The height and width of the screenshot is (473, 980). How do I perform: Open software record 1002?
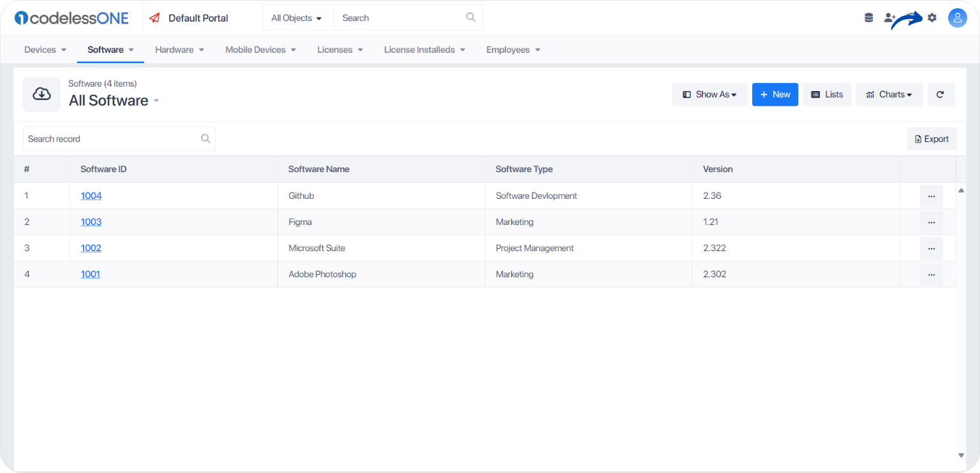pos(91,248)
